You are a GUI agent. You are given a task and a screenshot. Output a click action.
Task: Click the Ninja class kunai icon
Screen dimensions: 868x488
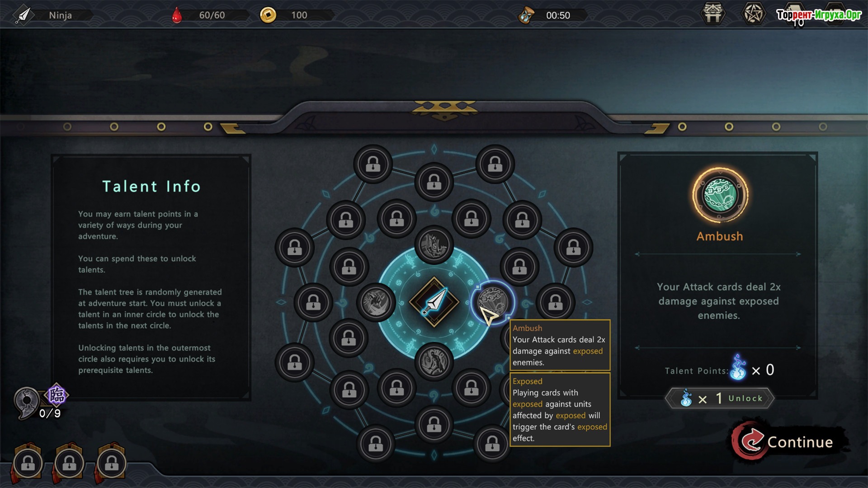24,15
